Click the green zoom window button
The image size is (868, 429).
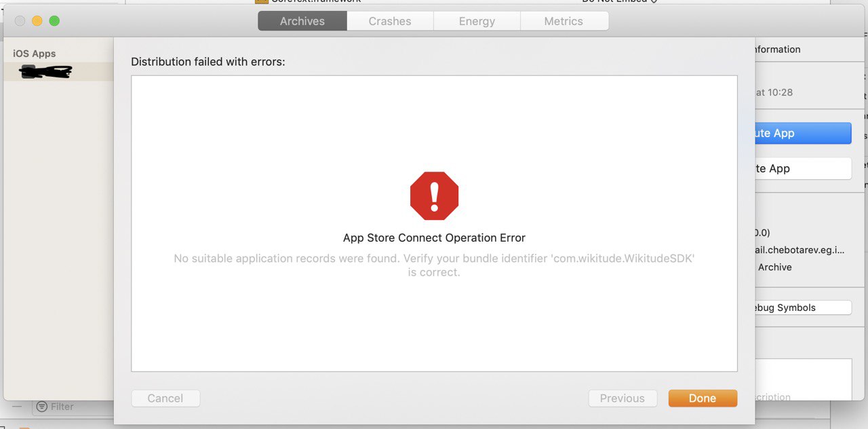pos(54,21)
